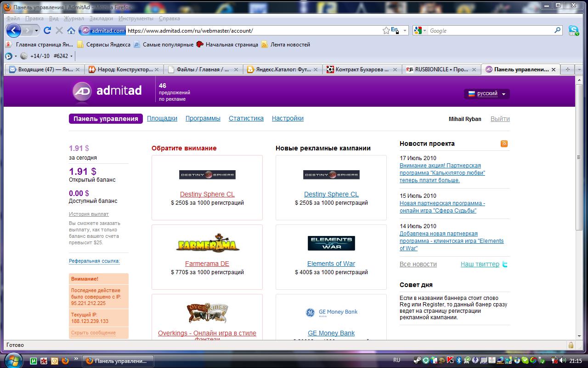The height and width of the screenshot is (368, 588).
Task: Click the Выйти logout link
Action: pyautogui.click(x=500, y=119)
